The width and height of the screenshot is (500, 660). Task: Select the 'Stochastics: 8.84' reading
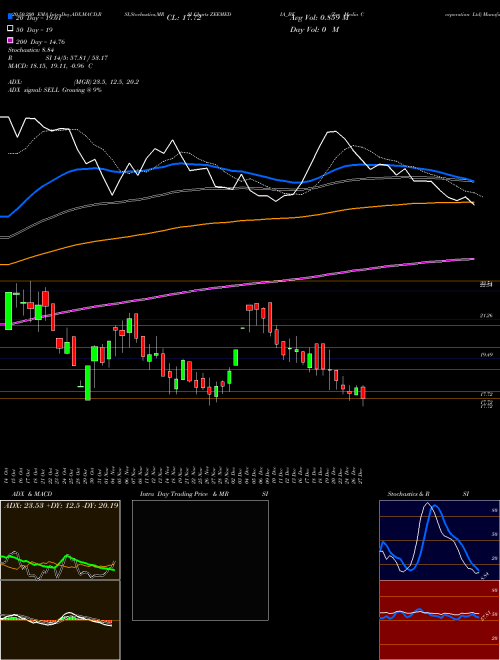coord(29,50)
